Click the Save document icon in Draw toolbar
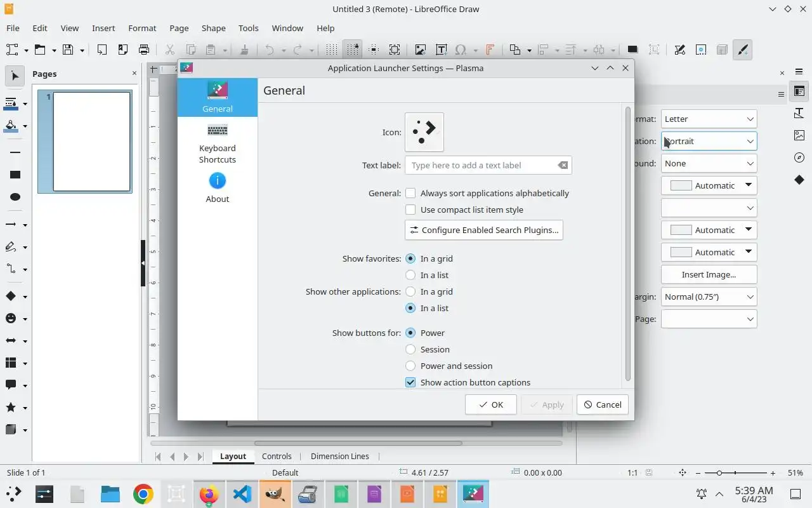 pos(68,50)
